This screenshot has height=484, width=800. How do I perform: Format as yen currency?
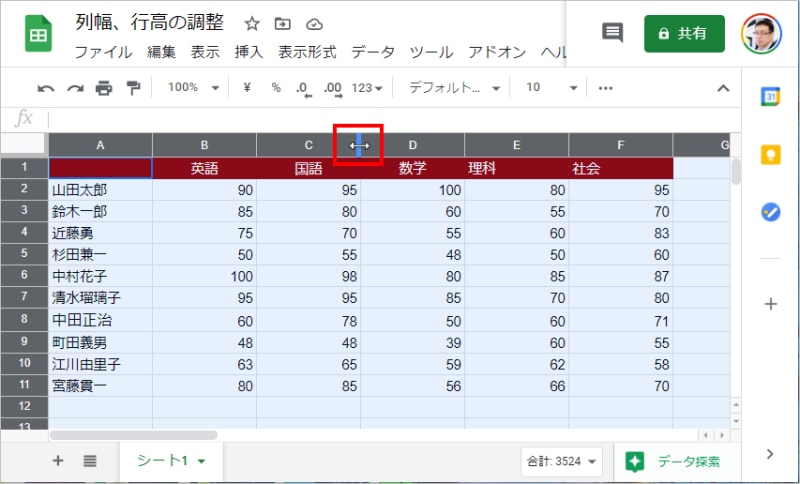tap(247, 88)
